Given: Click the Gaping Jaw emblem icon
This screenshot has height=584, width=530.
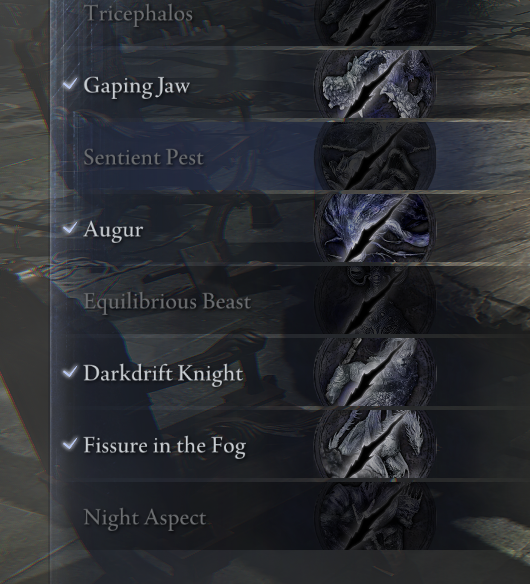Looking at the screenshot, I should (374, 84).
